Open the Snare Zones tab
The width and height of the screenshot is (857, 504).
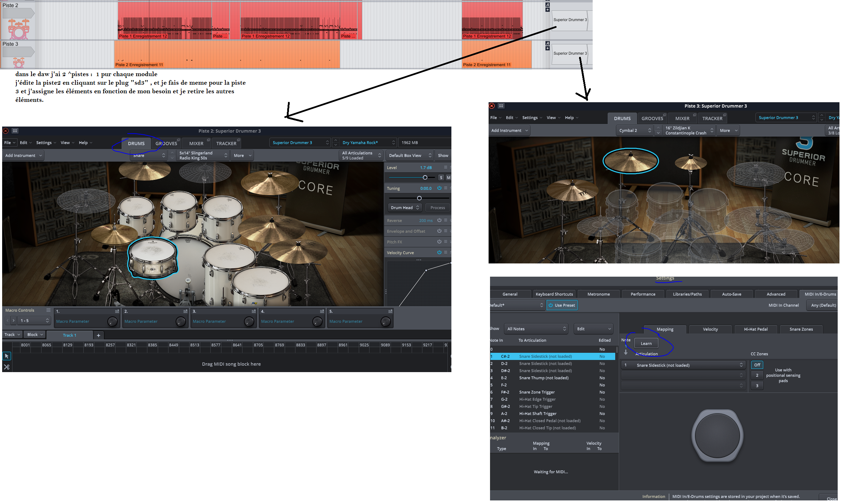click(x=801, y=329)
